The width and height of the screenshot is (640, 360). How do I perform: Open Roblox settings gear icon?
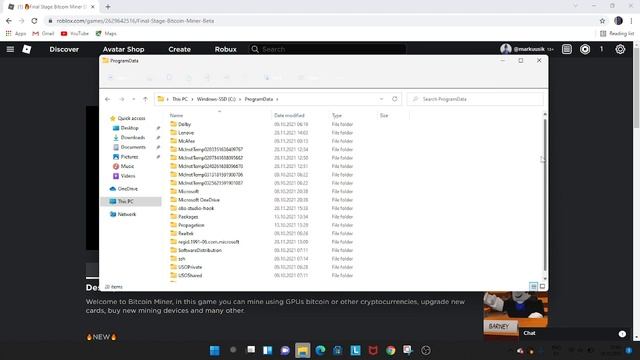tap(620, 49)
